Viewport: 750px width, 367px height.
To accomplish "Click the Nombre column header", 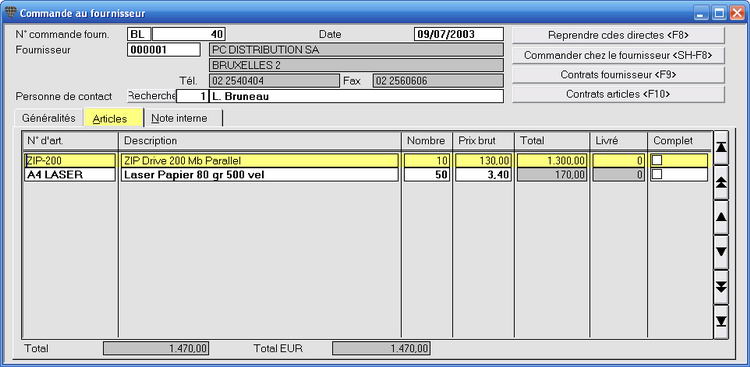I will (427, 141).
